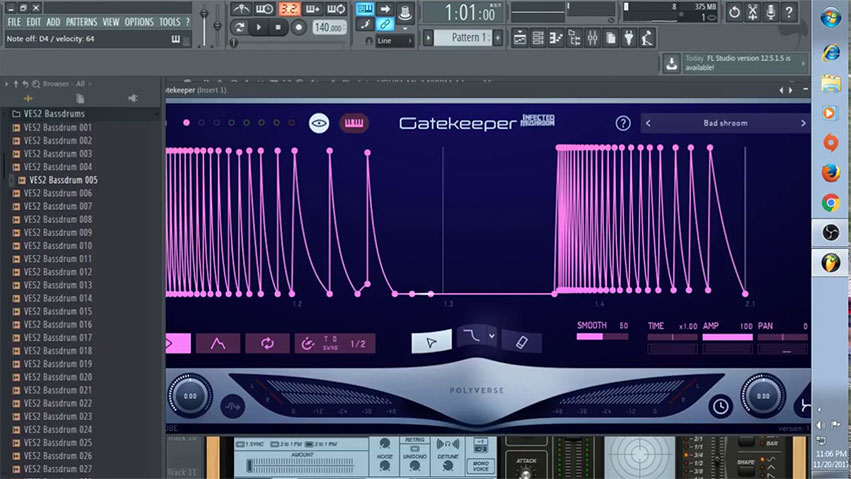
Task: Toggle loop recording button
Action: [x=336, y=9]
